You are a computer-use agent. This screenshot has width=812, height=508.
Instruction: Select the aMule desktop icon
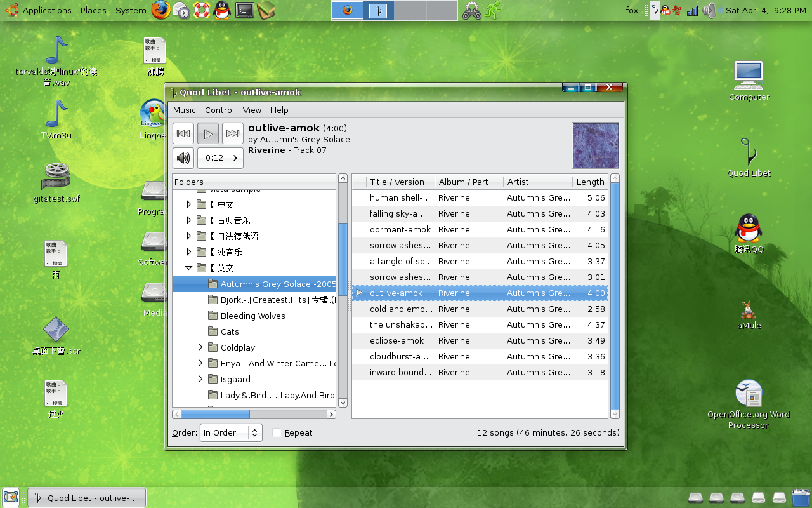click(x=749, y=314)
